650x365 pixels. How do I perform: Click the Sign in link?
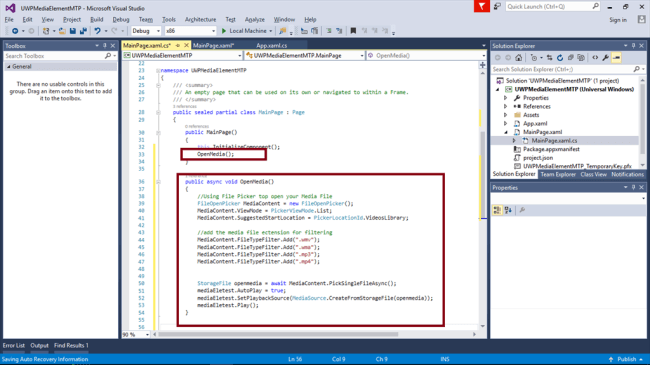coord(618,19)
